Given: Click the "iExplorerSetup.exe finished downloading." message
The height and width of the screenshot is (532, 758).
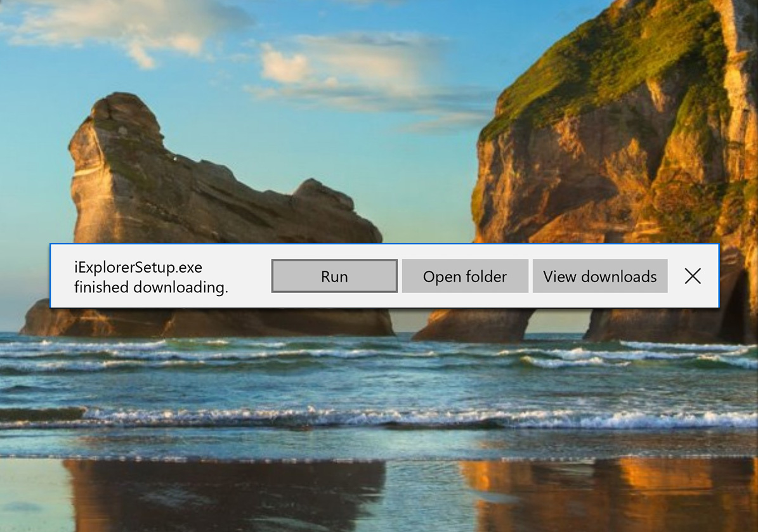Looking at the screenshot, I should (151, 277).
